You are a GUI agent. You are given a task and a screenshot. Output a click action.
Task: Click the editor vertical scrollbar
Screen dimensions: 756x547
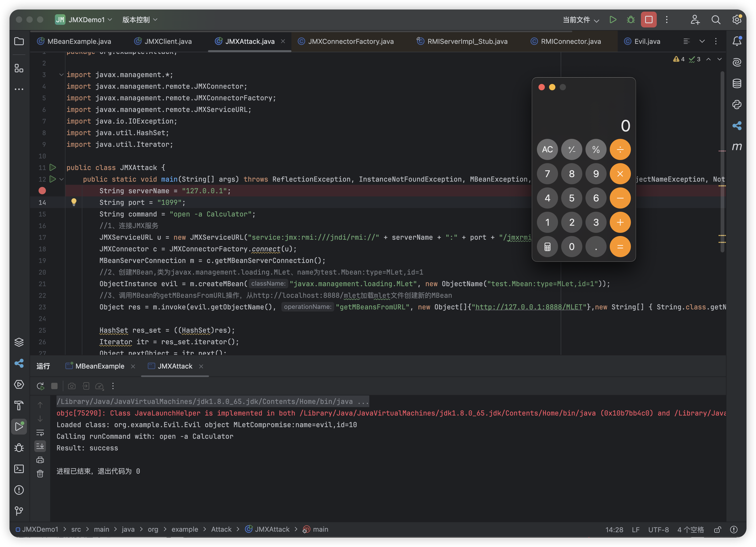(x=722, y=162)
